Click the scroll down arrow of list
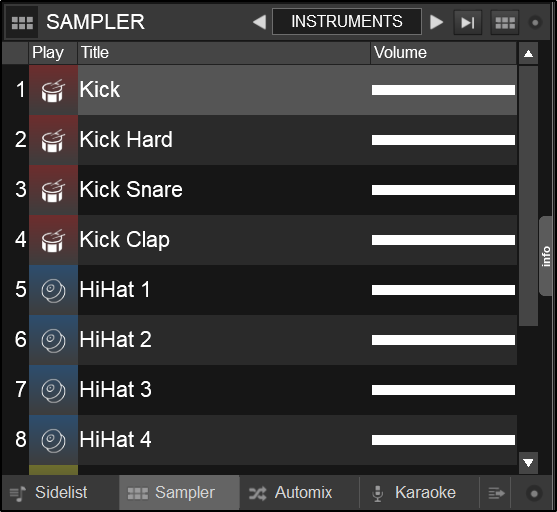This screenshot has width=557, height=512. [528, 463]
